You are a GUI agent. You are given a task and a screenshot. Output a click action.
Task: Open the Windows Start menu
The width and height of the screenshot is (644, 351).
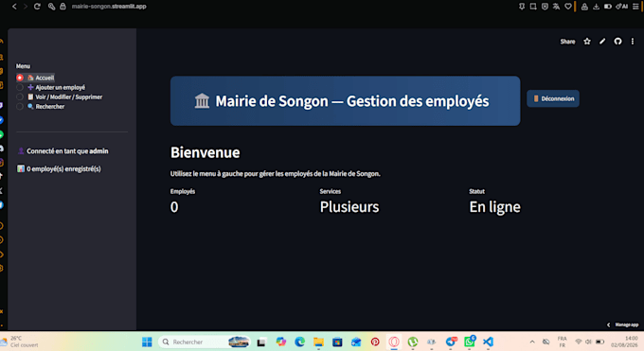pos(147,342)
